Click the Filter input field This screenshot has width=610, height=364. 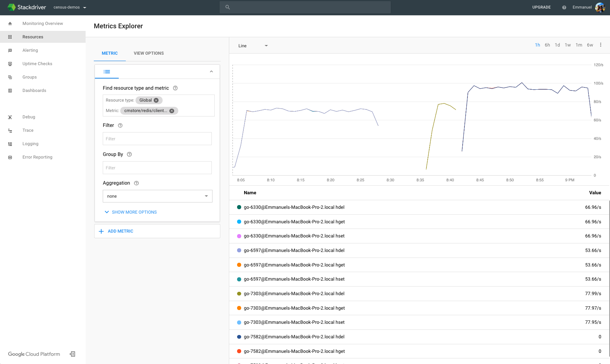pyautogui.click(x=157, y=139)
